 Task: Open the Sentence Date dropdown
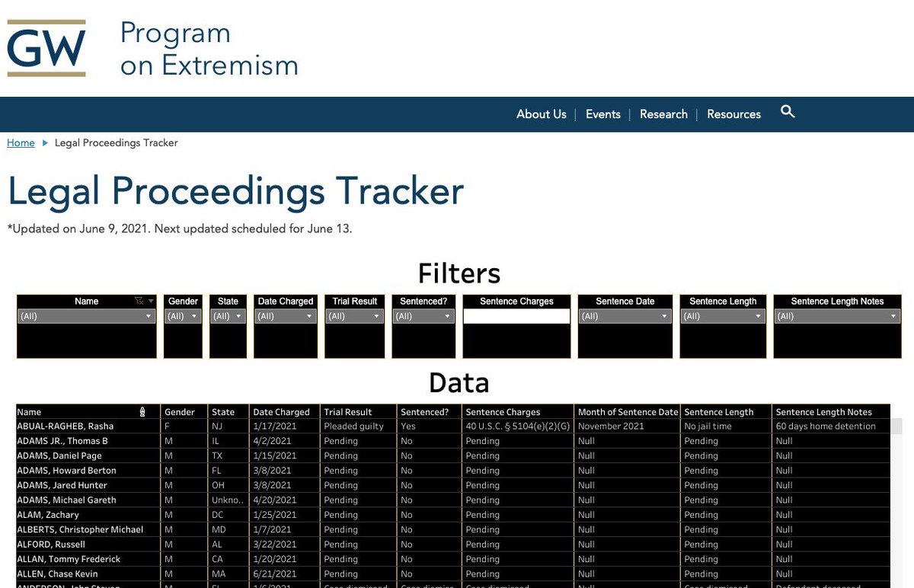666,316
